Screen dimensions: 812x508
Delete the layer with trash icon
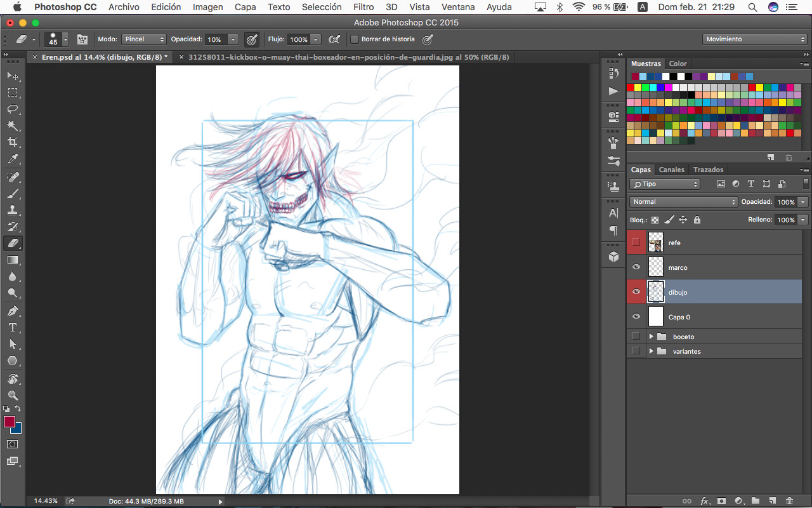point(789,501)
